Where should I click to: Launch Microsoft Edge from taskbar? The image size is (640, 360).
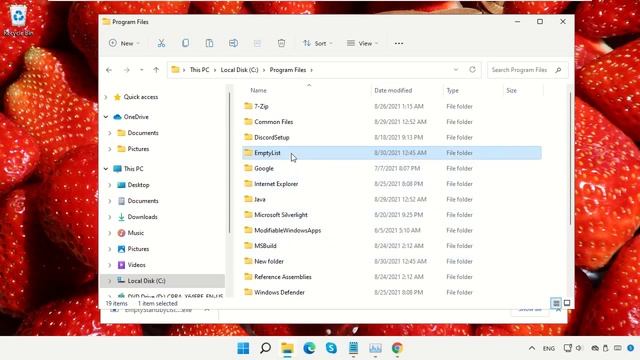(309, 348)
